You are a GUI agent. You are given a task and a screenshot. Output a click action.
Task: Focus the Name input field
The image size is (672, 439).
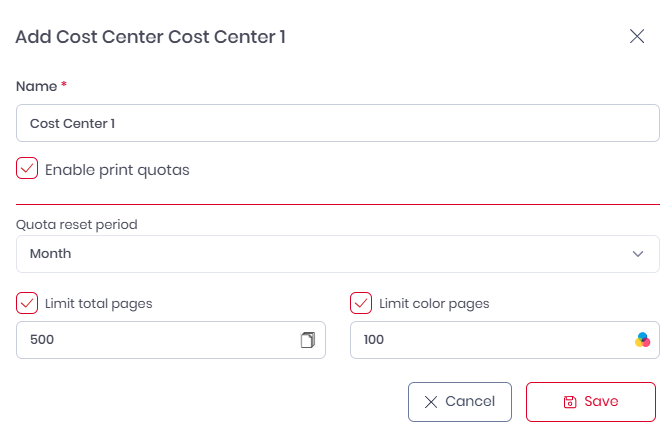click(x=338, y=123)
